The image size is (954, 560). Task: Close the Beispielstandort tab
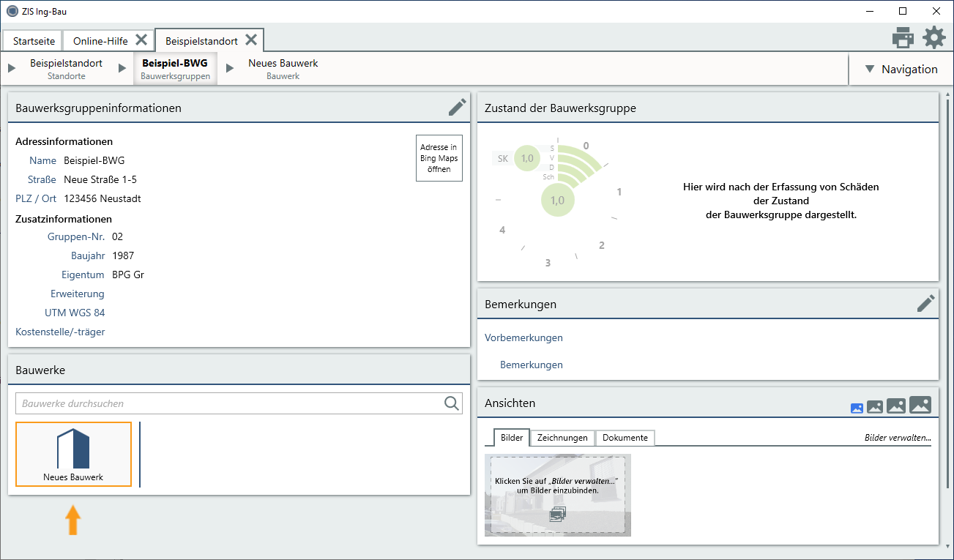[x=251, y=40]
